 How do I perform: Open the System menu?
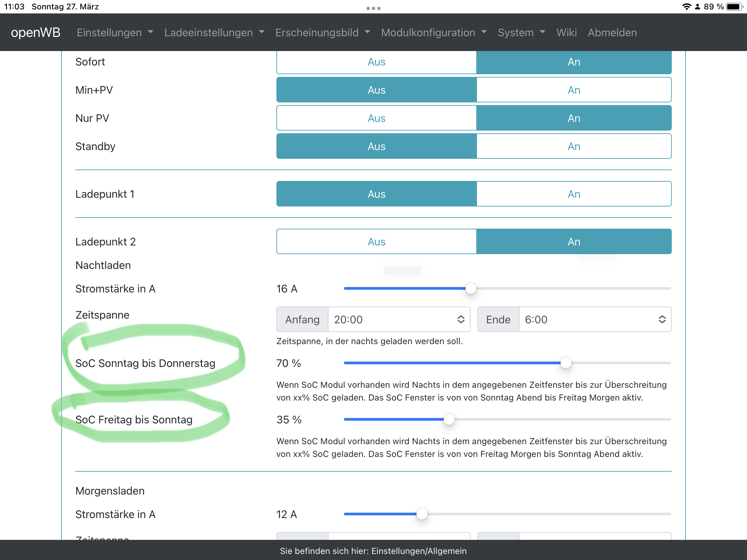(x=521, y=33)
